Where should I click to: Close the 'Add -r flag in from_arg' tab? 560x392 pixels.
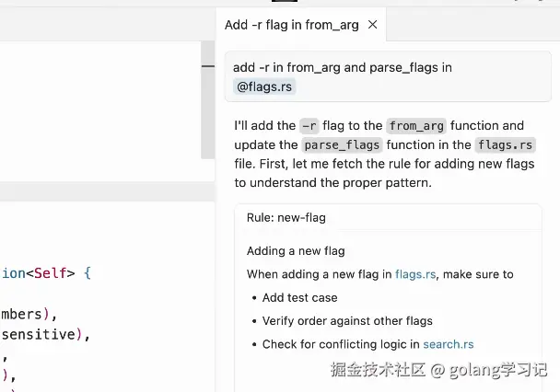coord(373,25)
